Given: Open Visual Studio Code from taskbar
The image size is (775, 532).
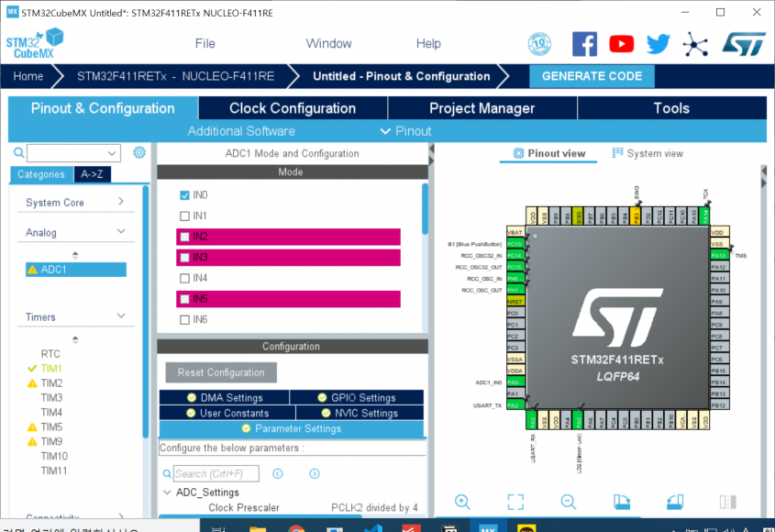Looking at the screenshot, I should coord(372,528).
